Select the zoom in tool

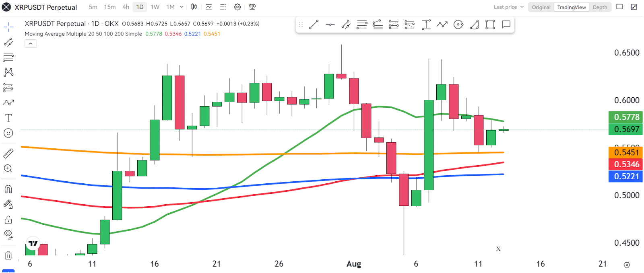click(x=8, y=168)
